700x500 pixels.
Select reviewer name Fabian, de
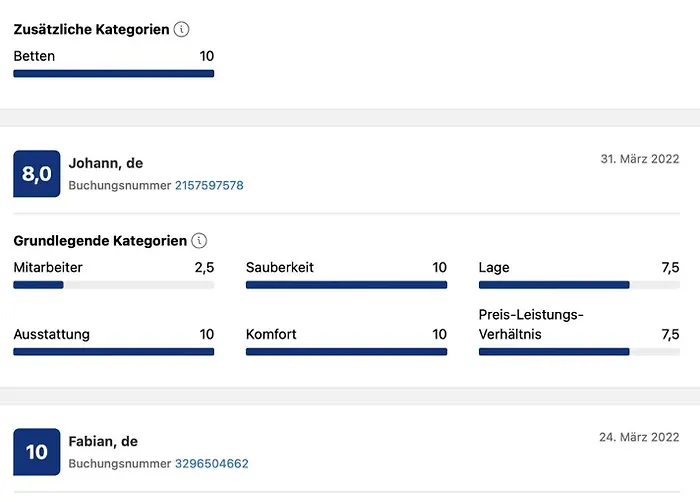pyautogui.click(x=103, y=441)
